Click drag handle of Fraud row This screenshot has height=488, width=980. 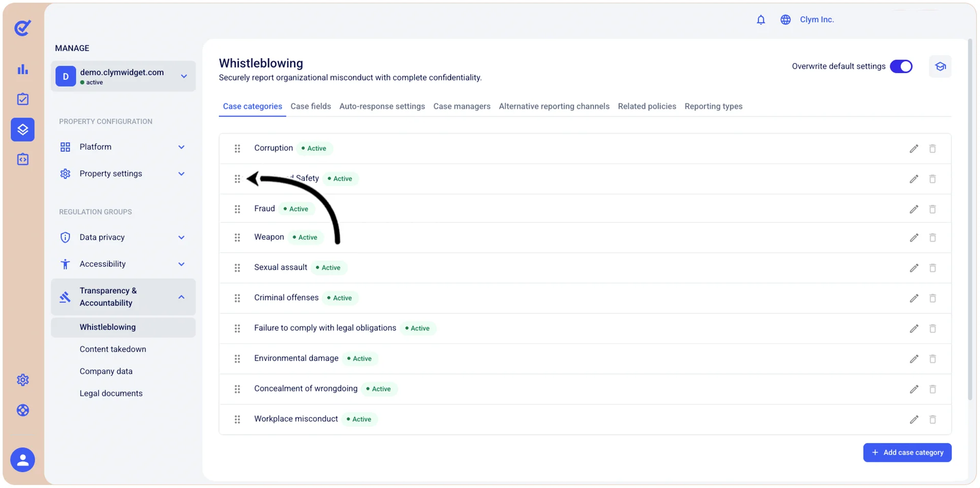click(237, 209)
